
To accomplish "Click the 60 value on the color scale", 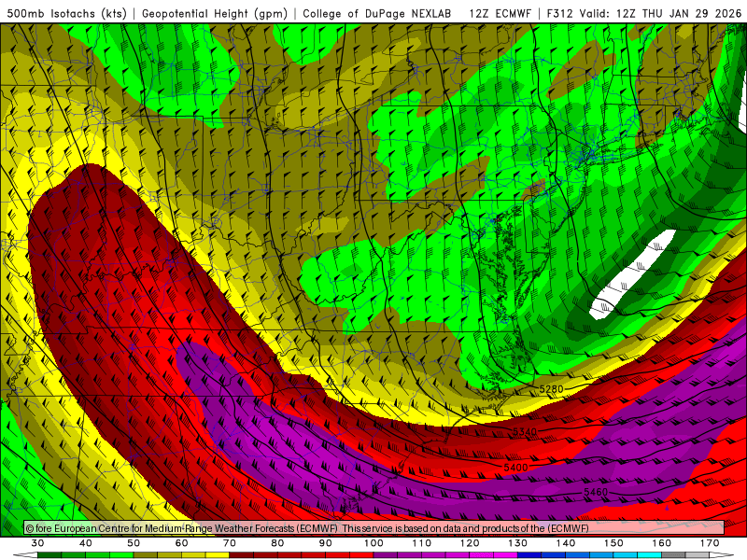I will (181, 543).
